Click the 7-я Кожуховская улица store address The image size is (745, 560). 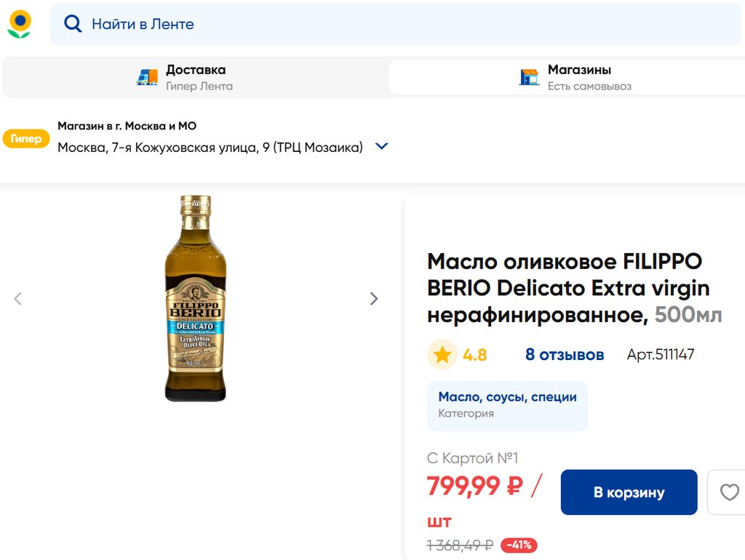pos(210,148)
